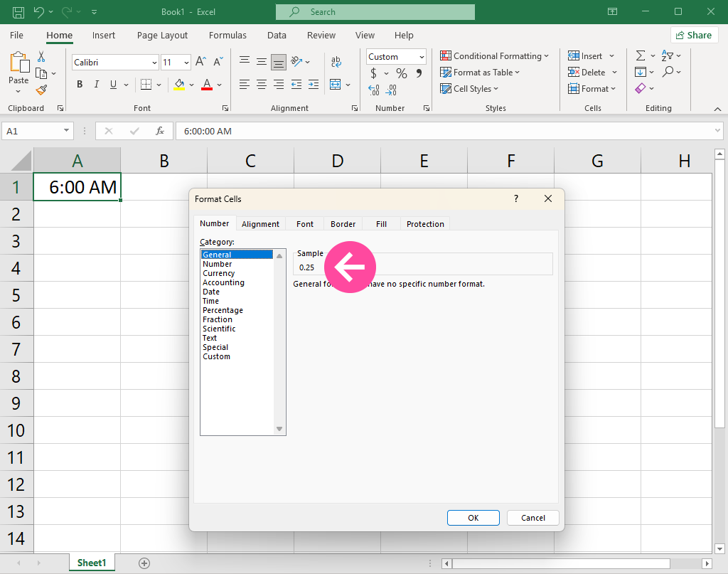Image resolution: width=728 pixels, height=574 pixels.
Task: Align text left in ribbon
Action: pyautogui.click(x=245, y=85)
